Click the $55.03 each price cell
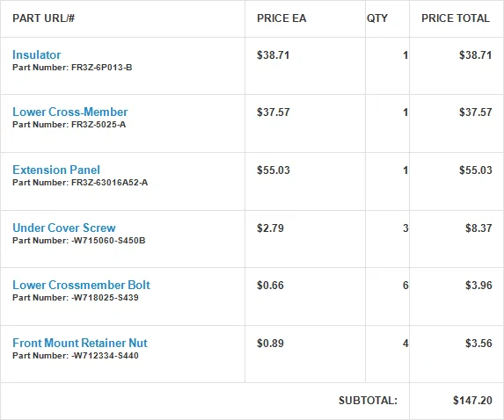This screenshot has height=420, width=504. click(274, 170)
